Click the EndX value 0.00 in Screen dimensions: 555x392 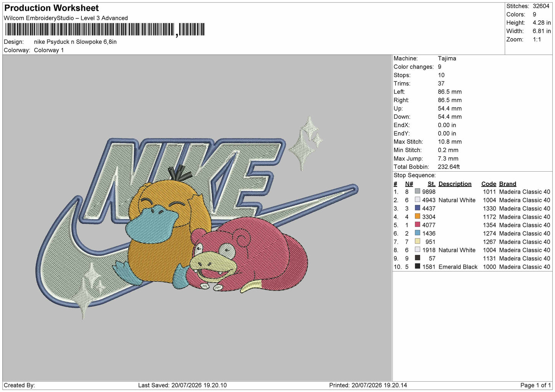click(x=447, y=125)
